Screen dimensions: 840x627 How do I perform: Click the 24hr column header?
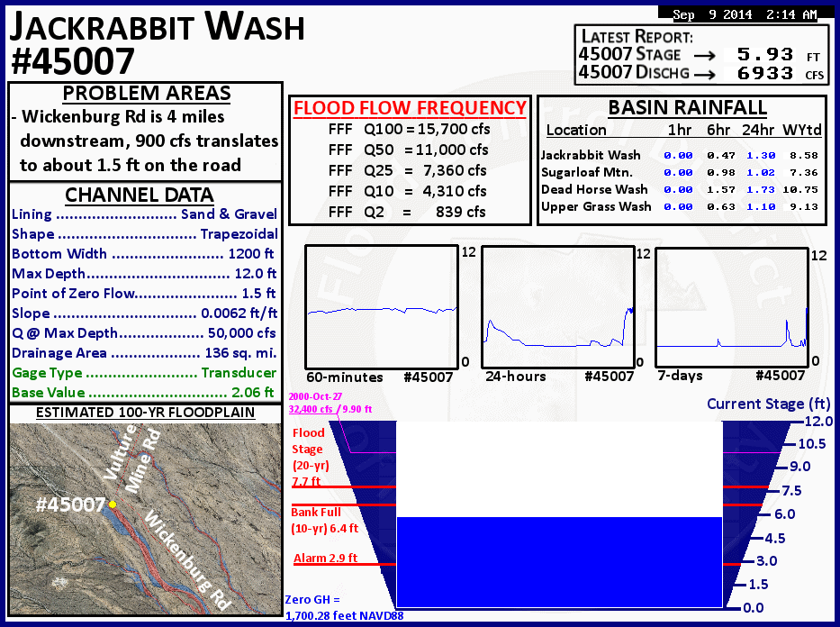pyautogui.click(x=757, y=131)
